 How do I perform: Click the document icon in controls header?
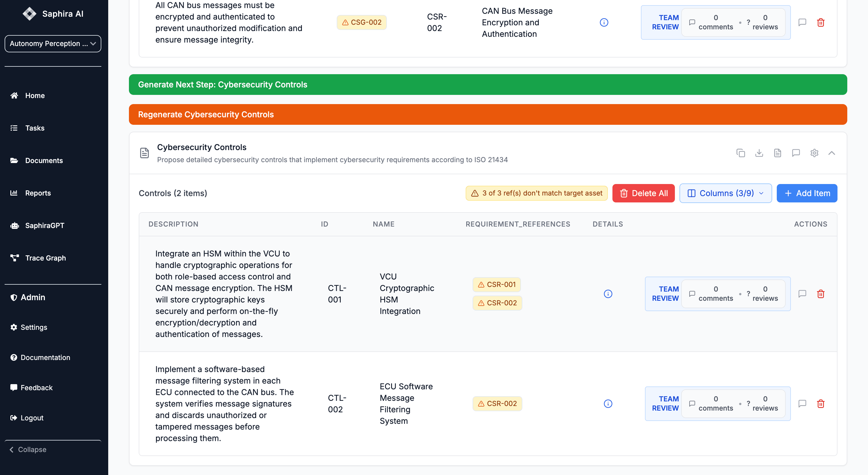(777, 153)
